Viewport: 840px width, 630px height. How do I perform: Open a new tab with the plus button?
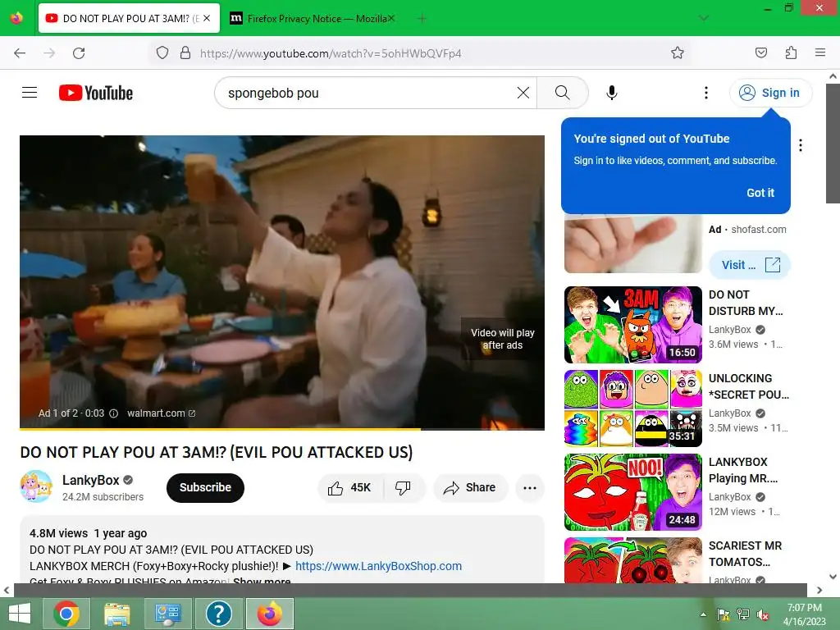tap(422, 19)
